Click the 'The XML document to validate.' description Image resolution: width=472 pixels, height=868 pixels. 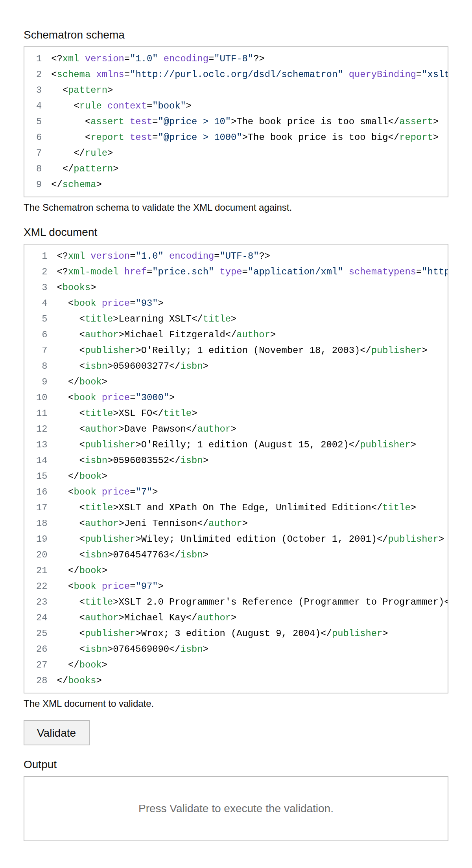tap(88, 704)
